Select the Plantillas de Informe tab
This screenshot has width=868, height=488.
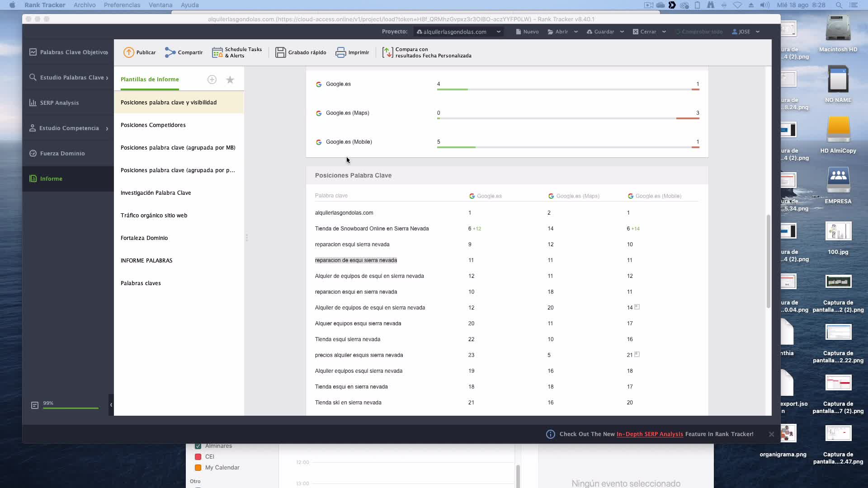(x=150, y=80)
